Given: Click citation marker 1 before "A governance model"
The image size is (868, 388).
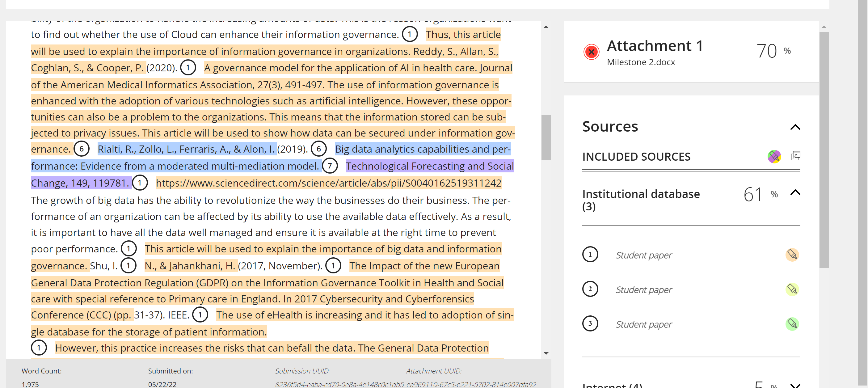Looking at the screenshot, I should pos(188,68).
